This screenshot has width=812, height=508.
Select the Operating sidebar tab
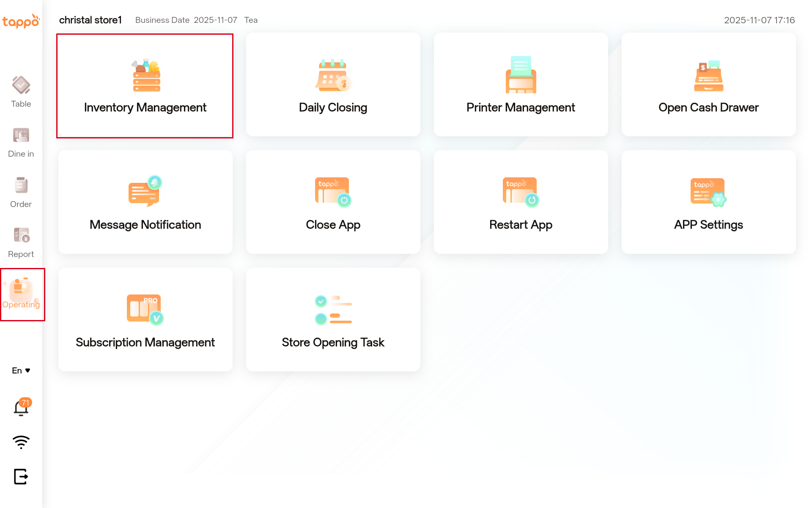click(x=22, y=294)
